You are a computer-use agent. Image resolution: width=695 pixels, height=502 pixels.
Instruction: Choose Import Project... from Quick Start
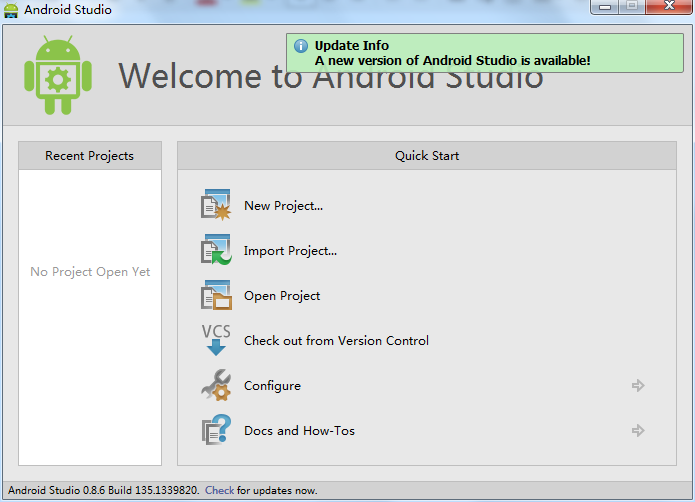click(290, 251)
